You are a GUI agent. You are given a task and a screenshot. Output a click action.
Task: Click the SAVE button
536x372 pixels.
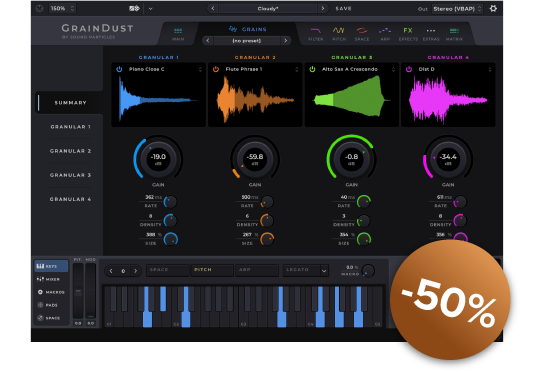[344, 9]
